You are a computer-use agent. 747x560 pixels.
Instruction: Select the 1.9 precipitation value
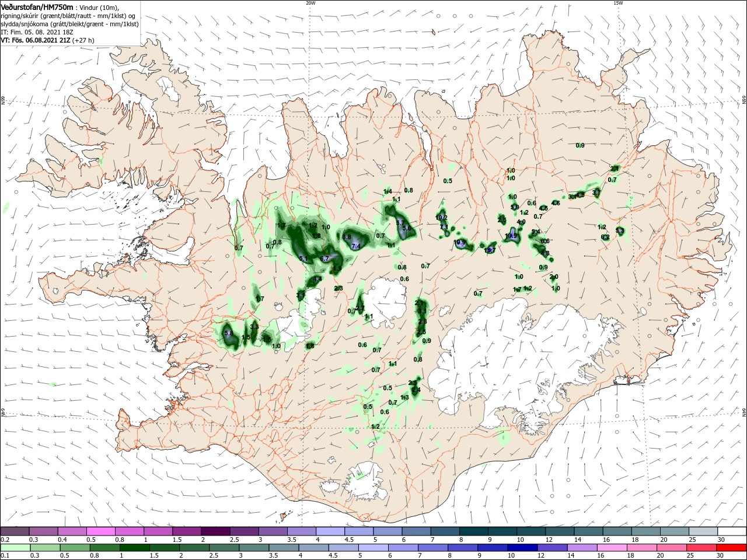[337, 269]
